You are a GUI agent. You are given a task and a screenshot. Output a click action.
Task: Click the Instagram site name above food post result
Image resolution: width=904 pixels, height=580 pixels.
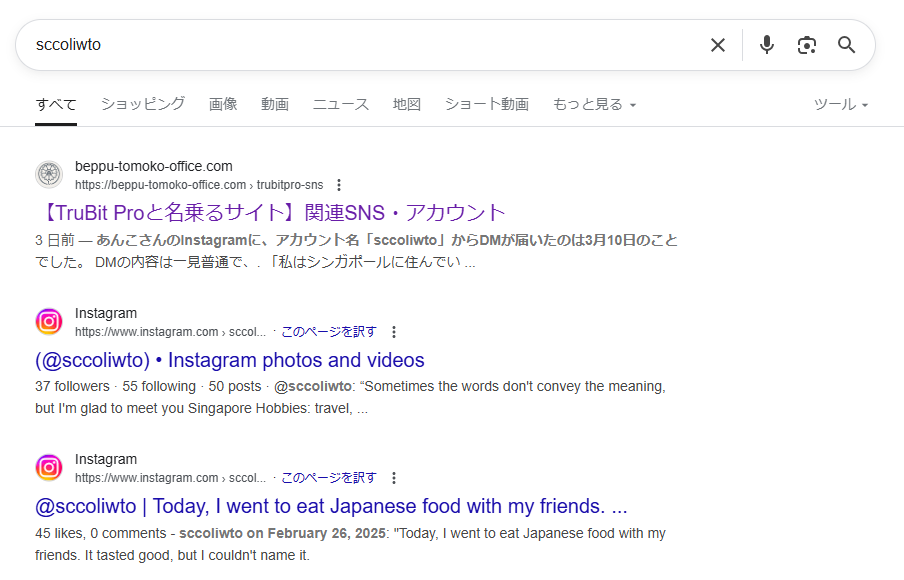pos(106,459)
